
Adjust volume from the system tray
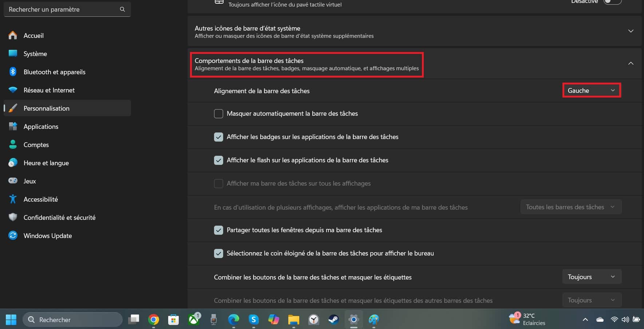(x=625, y=320)
